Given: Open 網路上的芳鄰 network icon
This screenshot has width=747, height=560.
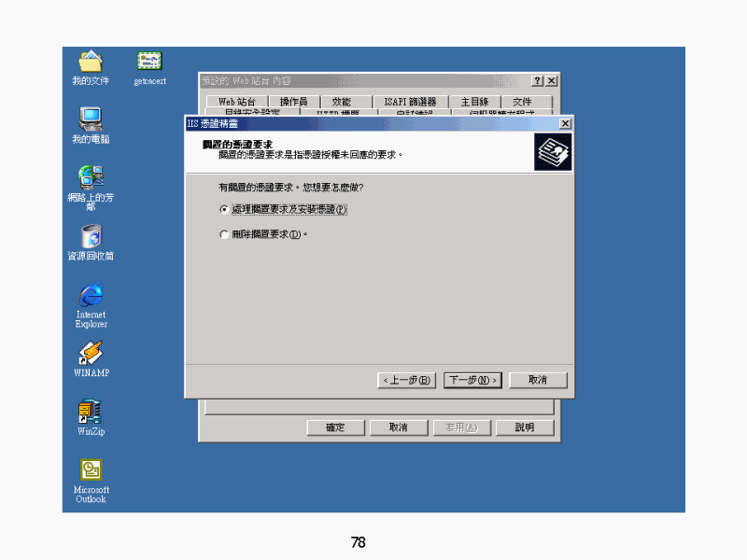Looking at the screenshot, I should pyautogui.click(x=91, y=176).
